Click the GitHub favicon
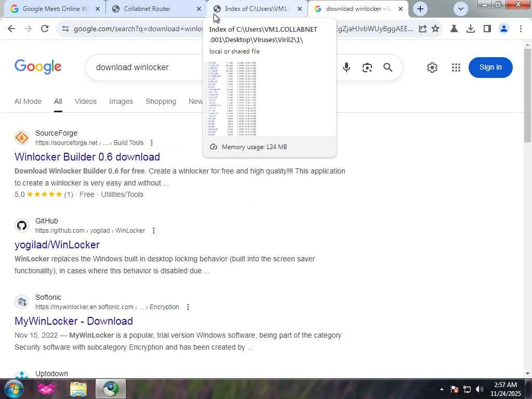Screen dimensions: 532x399 22,225
